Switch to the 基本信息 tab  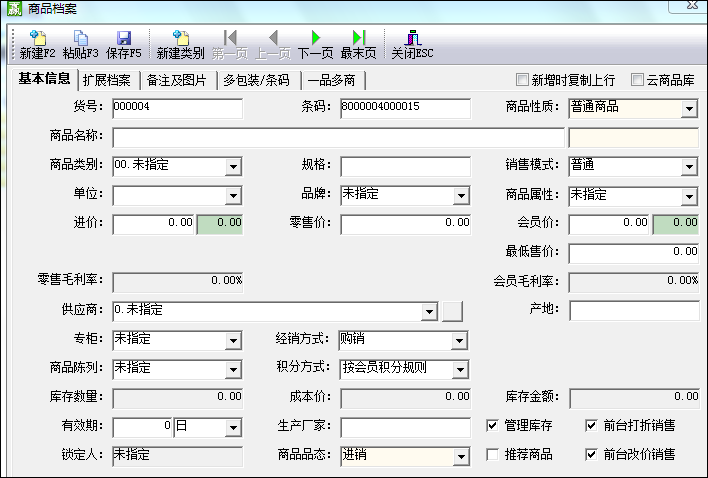tap(44, 79)
